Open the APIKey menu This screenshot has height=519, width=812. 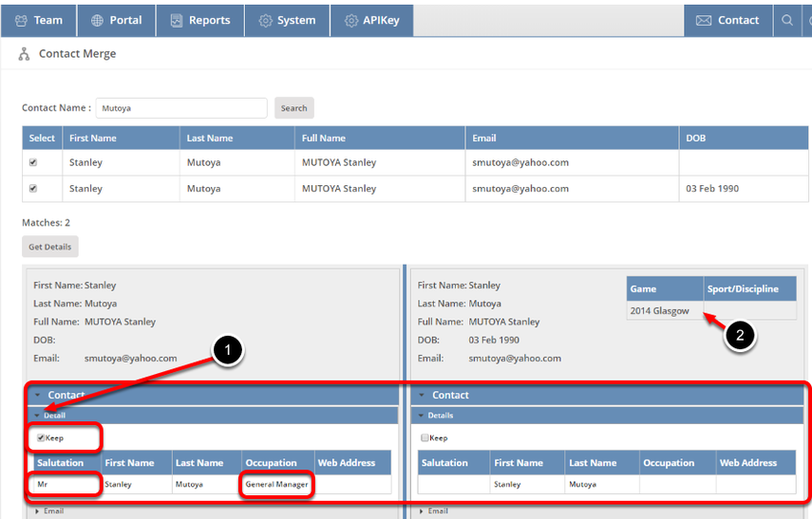(372, 21)
